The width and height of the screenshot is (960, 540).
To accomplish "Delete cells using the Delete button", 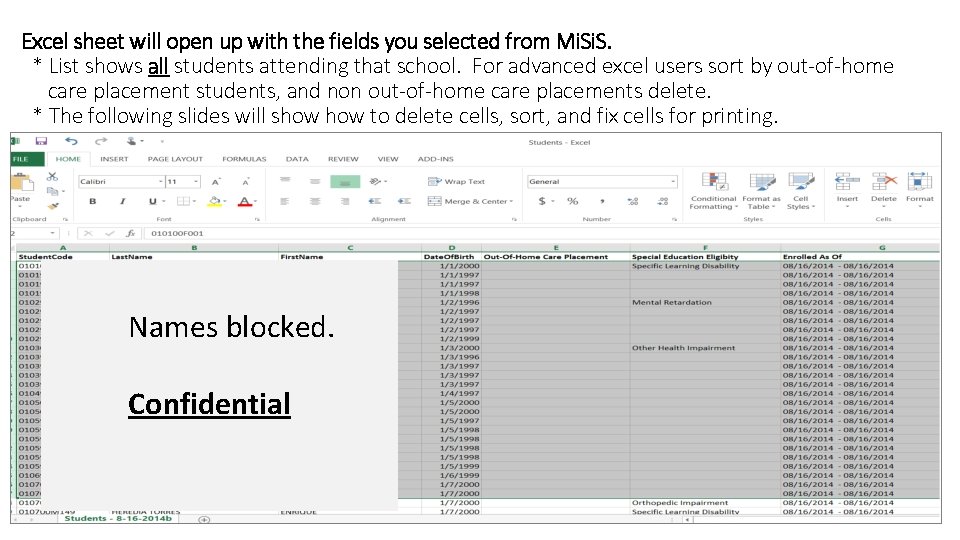I will tap(883, 190).
